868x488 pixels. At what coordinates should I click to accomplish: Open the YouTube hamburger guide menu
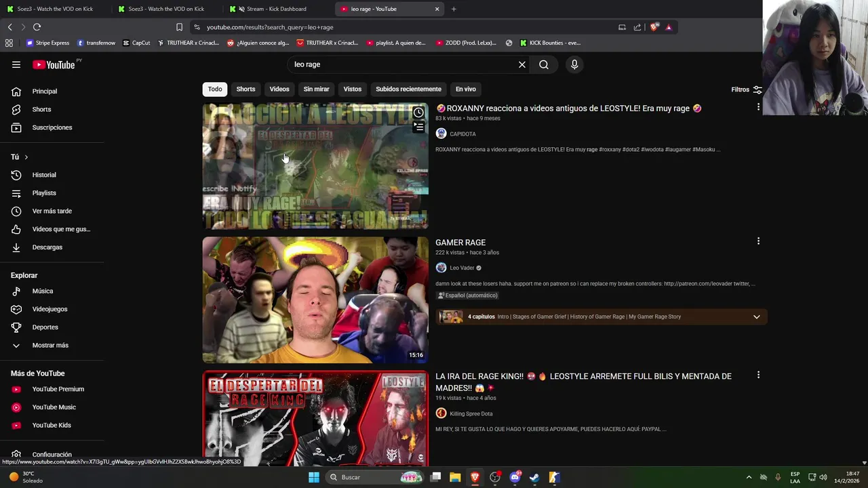pyautogui.click(x=16, y=64)
